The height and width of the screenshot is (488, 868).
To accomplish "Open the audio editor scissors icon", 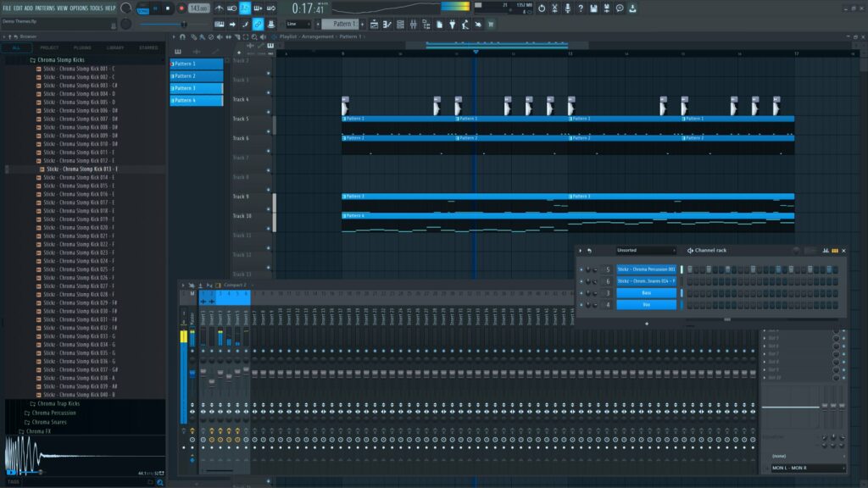I will click(x=554, y=8).
